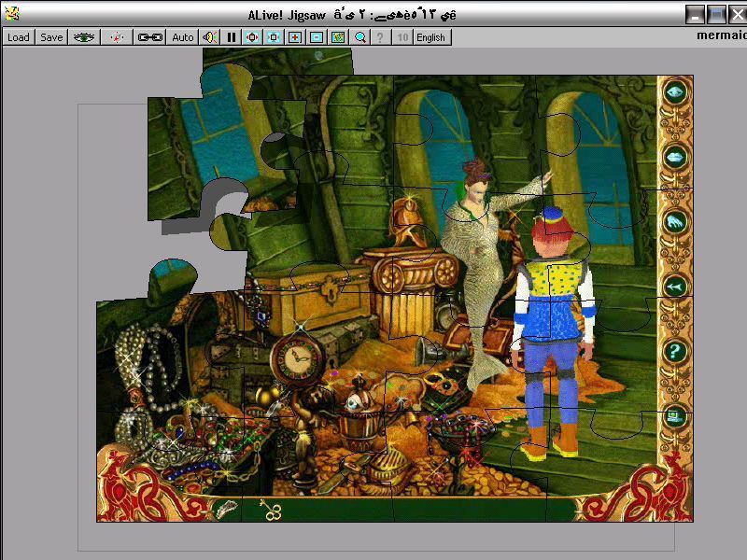
Task: Click the red four-arrow expand icon
Action: 252,37
